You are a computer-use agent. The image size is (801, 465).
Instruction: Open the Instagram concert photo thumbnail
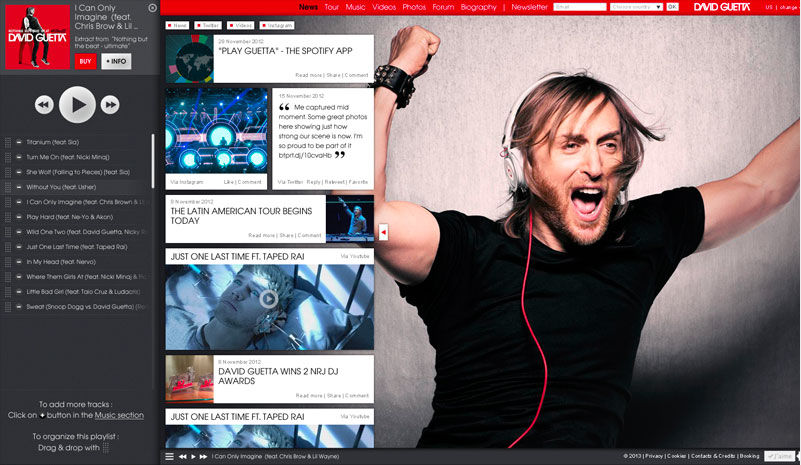pos(216,131)
